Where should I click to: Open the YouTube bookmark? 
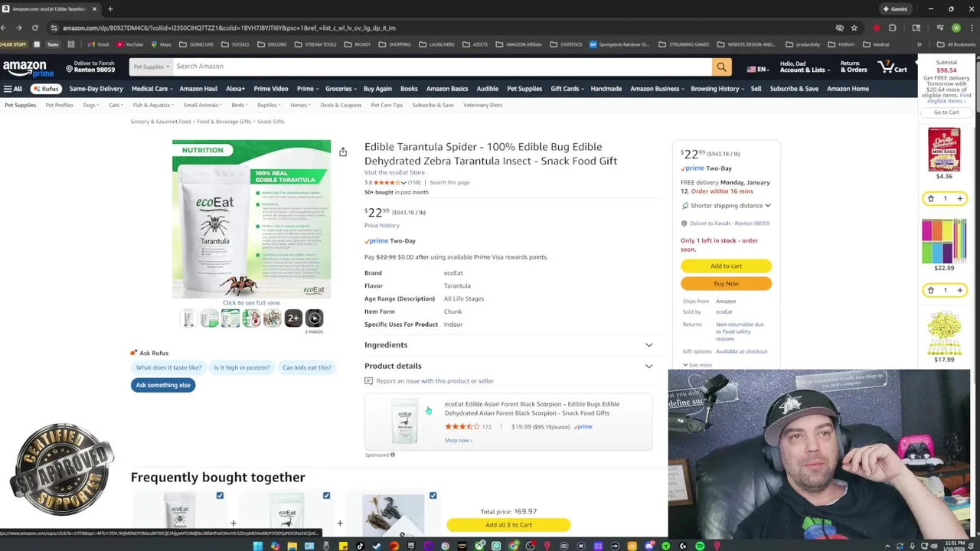pos(130,44)
